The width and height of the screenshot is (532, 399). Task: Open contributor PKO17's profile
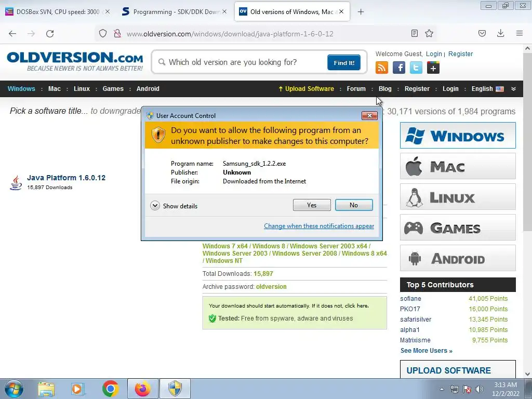(410, 309)
